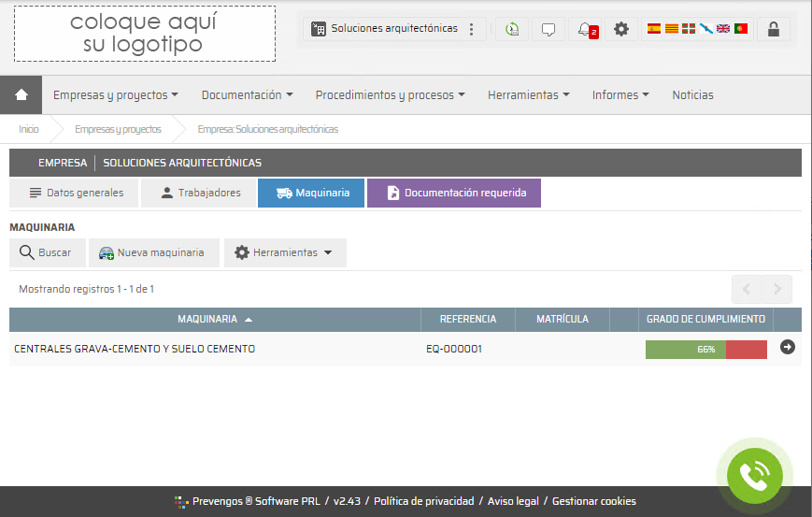Sort by the Maquinaria column header

(214, 319)
